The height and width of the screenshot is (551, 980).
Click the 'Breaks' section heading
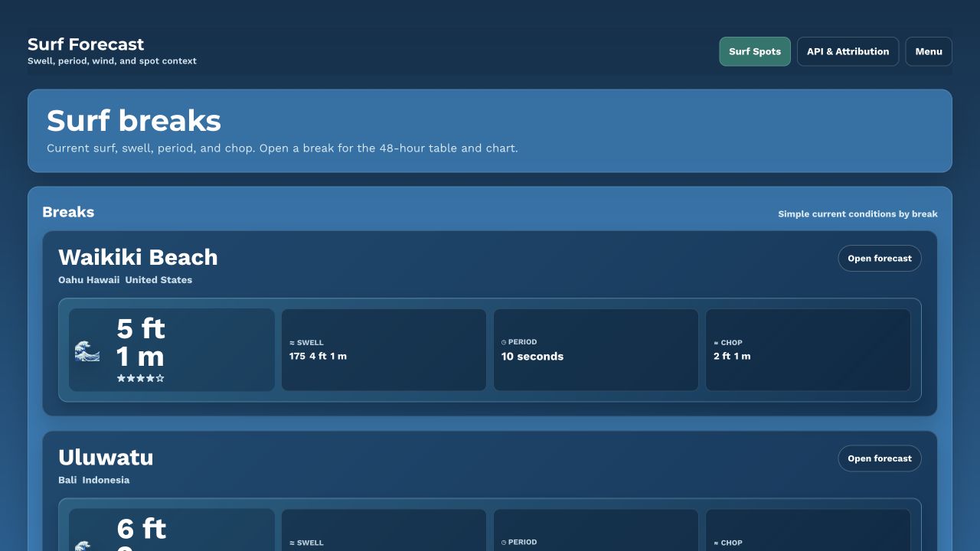pos(68,212)
